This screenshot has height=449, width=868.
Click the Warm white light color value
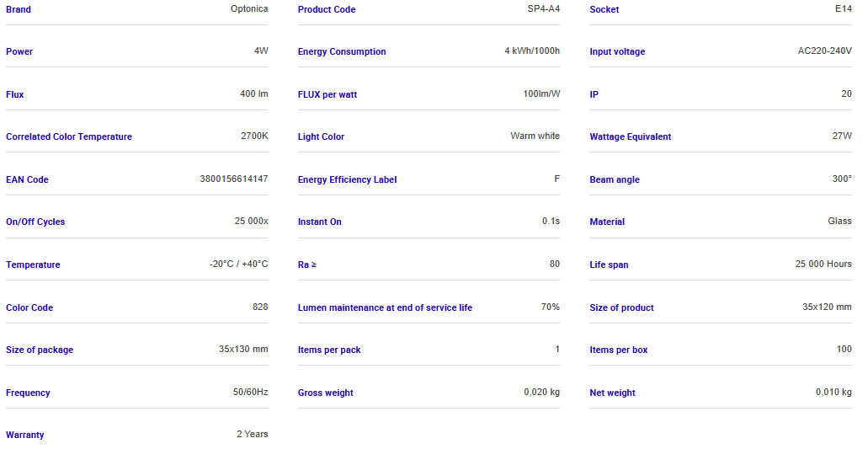(x=535, y=136)
